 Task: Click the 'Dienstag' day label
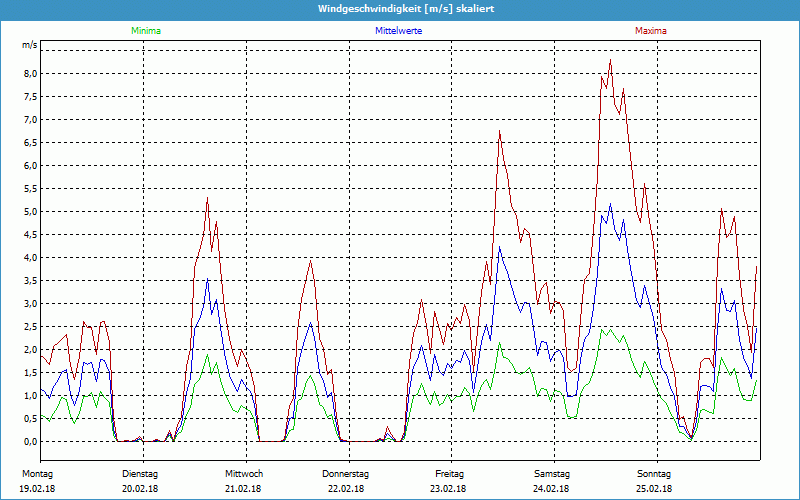[140, 474]
